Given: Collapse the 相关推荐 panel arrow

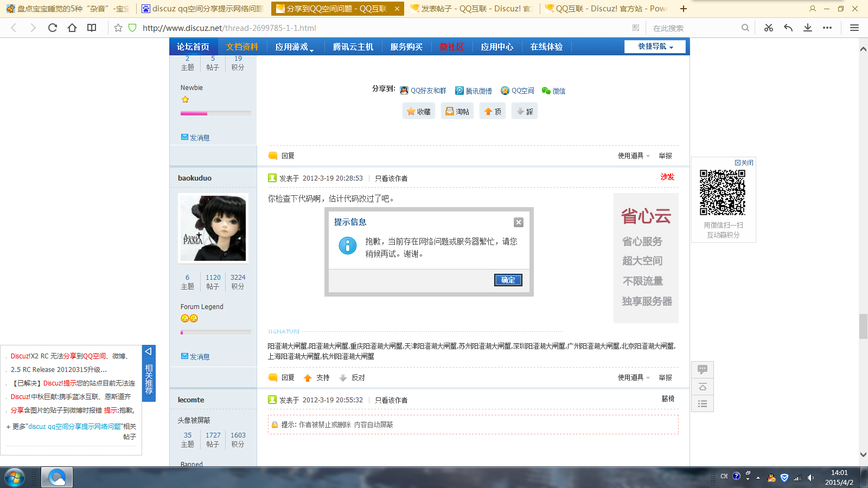Looking at the screenshot, I should [x=148, y=351].
